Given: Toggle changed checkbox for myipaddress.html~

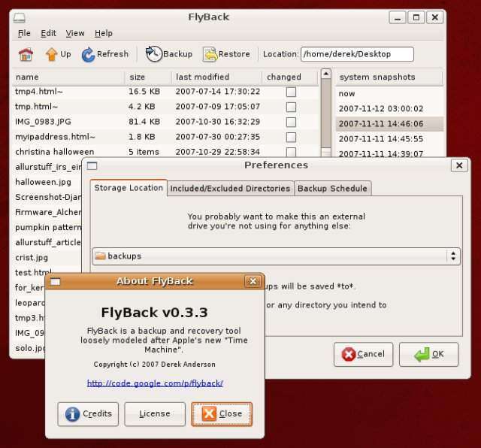Looking at the screenshot, I should pyautogui.click(x=291, y=137).
